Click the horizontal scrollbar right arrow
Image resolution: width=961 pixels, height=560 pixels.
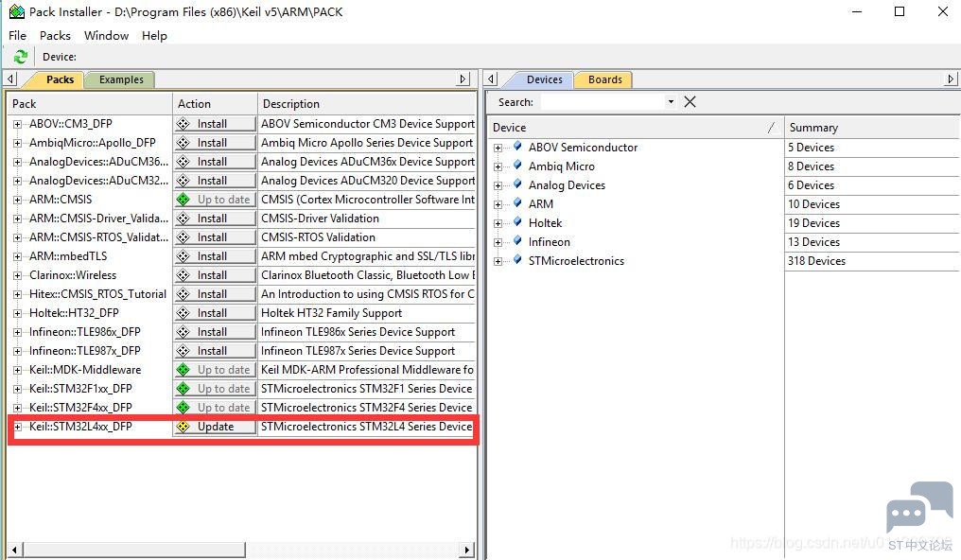[467, 550]
